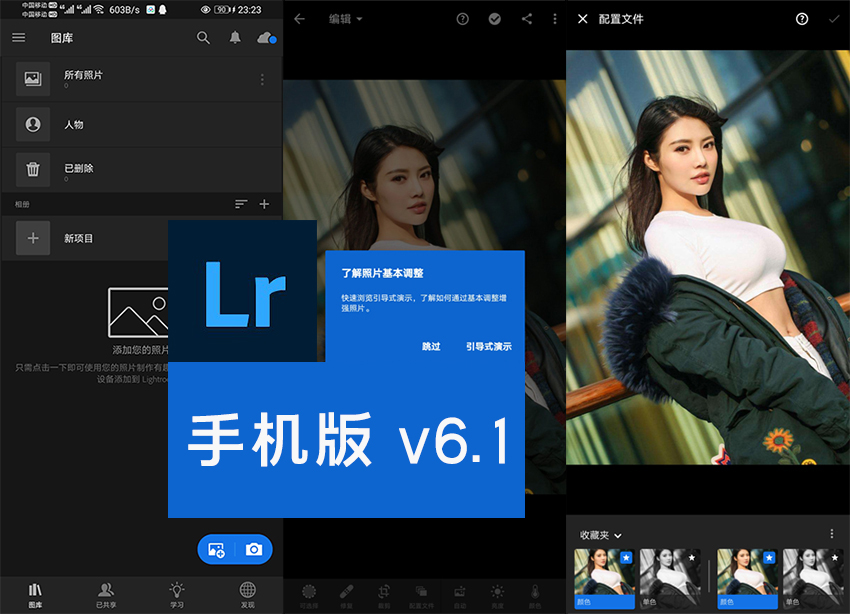Image resolution: width=850 pixels, height=614 pixels.
Task: Switch to the 发现 bottom tab
Action: [248, 595]
